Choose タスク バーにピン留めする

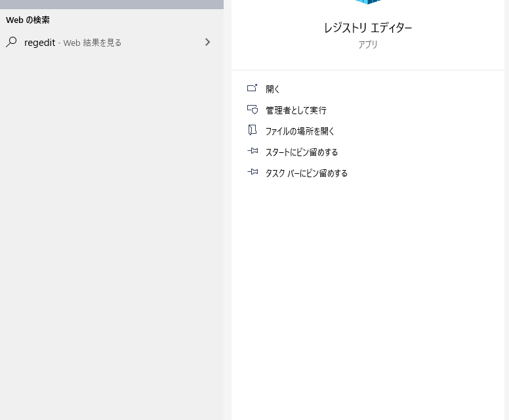(x=306, y=173)
